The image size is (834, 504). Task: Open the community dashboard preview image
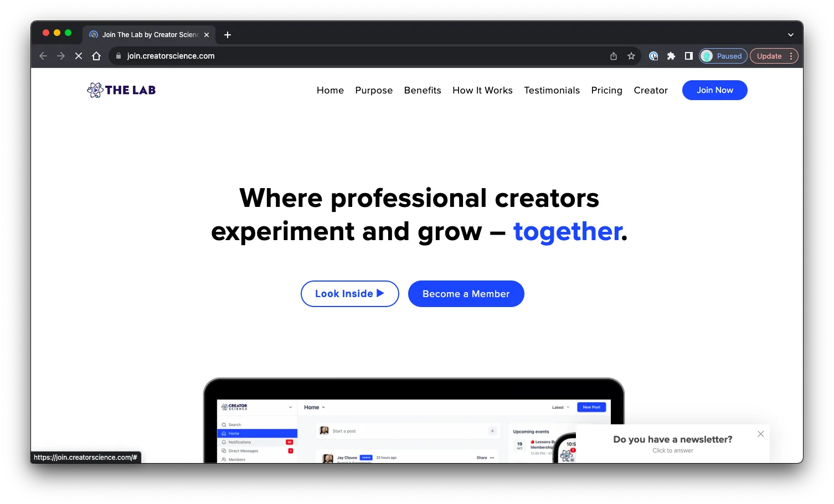click(414, 421)
